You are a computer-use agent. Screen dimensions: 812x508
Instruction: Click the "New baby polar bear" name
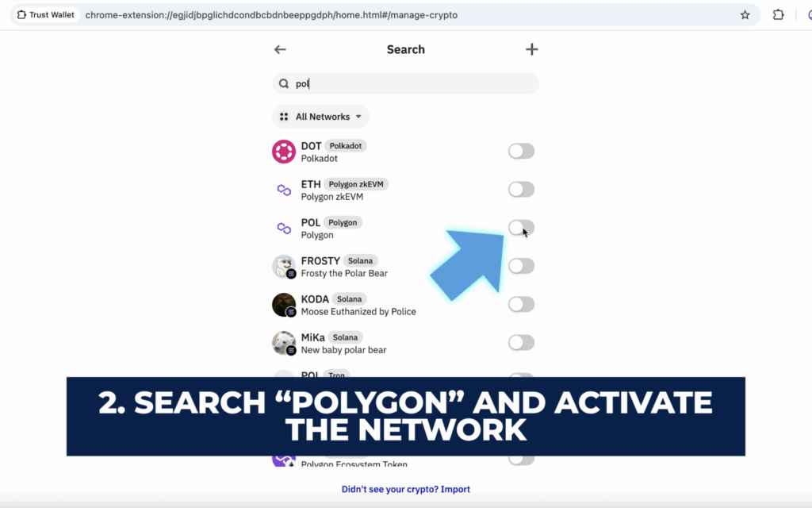[x=344, y=350]
